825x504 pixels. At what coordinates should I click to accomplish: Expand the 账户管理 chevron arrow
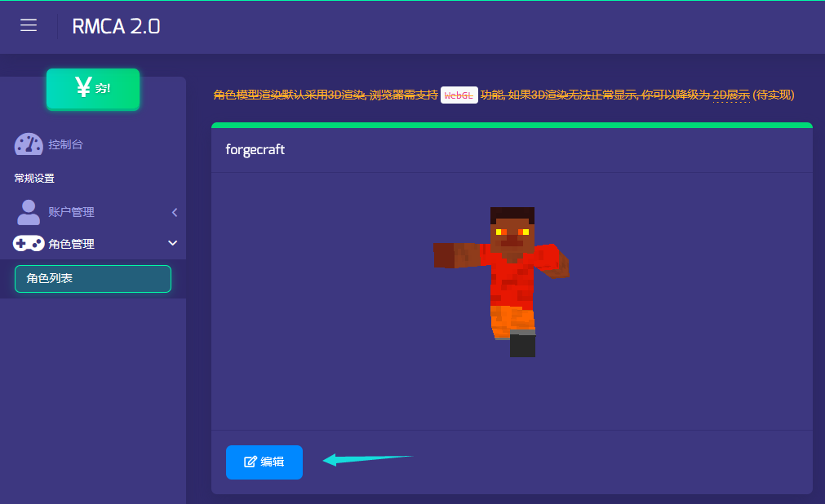[174, 212]
